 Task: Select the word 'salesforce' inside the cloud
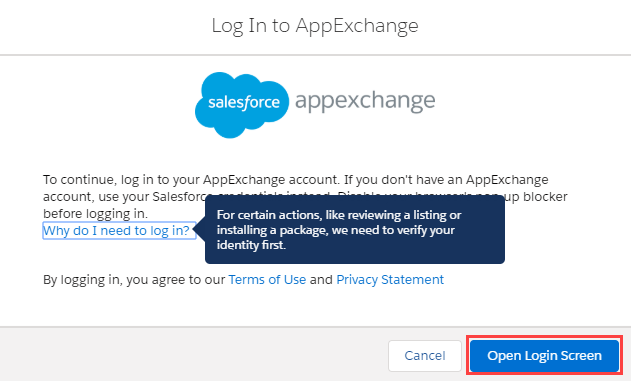244,102
